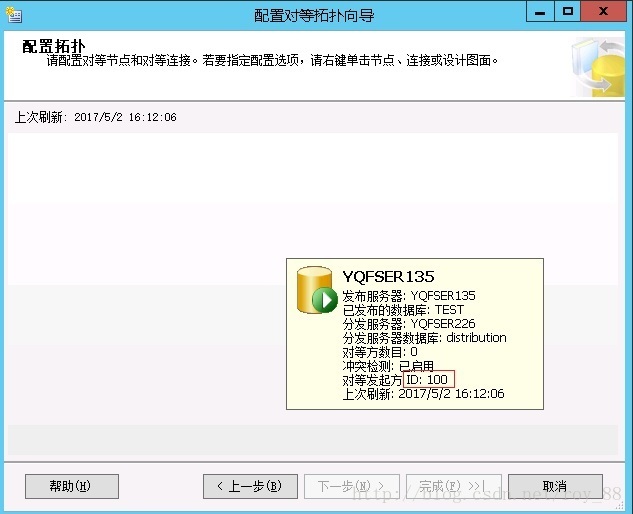Click the disabled 下一步(N) next button
This screenshot has width=633, height=514.
(x=352, y=486)
